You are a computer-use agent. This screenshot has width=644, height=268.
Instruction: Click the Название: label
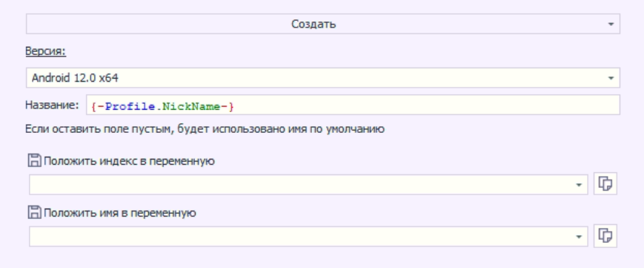pyautogui.click(x=52, y=105)
